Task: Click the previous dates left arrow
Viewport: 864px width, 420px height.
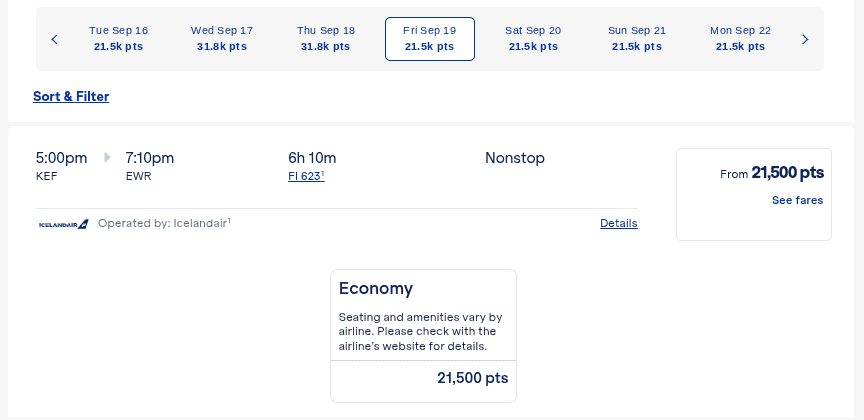Action: click(54, 39)
